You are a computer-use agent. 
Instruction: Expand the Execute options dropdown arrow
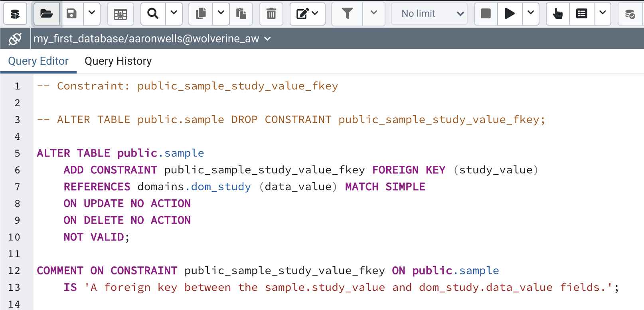tap(531, 14)
